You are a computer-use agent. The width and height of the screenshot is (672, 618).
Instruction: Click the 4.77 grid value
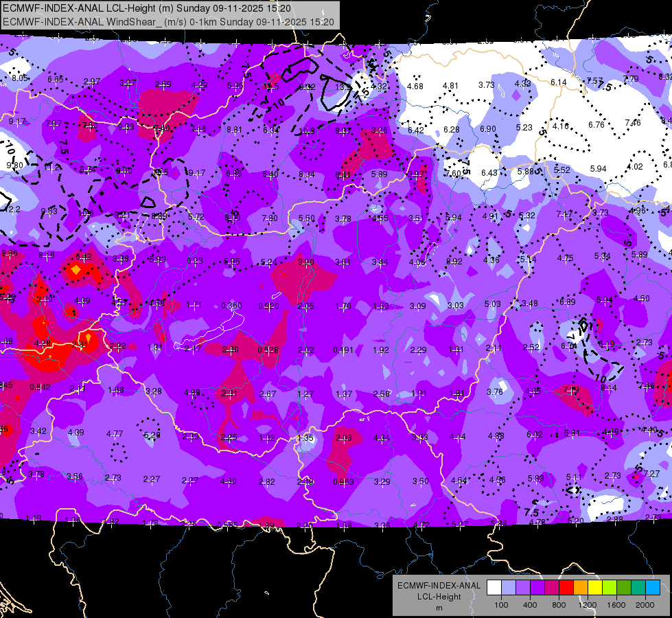pyautogui.click(x=115, y=434)
